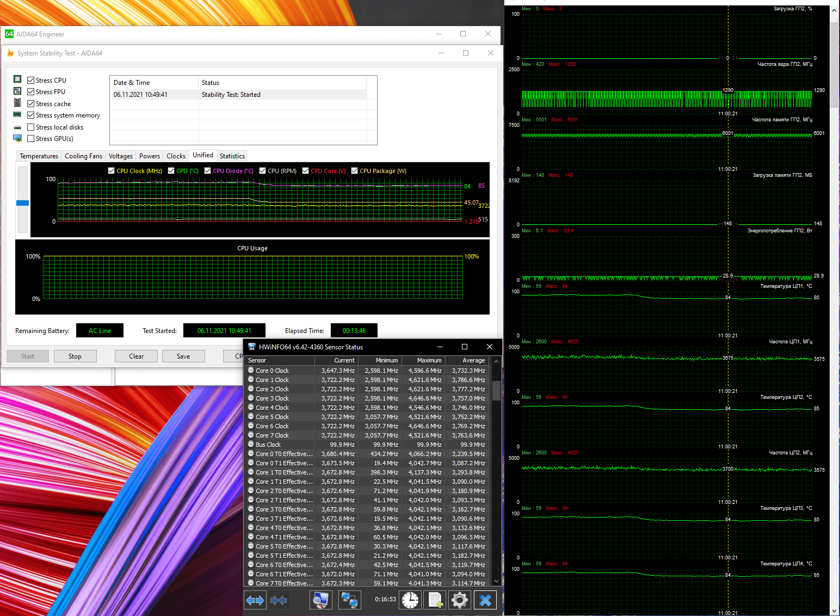Viewport: 840px width, 616px height.
Task: Uncheck the Stress CPU checkbox
Action: (x=31, y=80)
